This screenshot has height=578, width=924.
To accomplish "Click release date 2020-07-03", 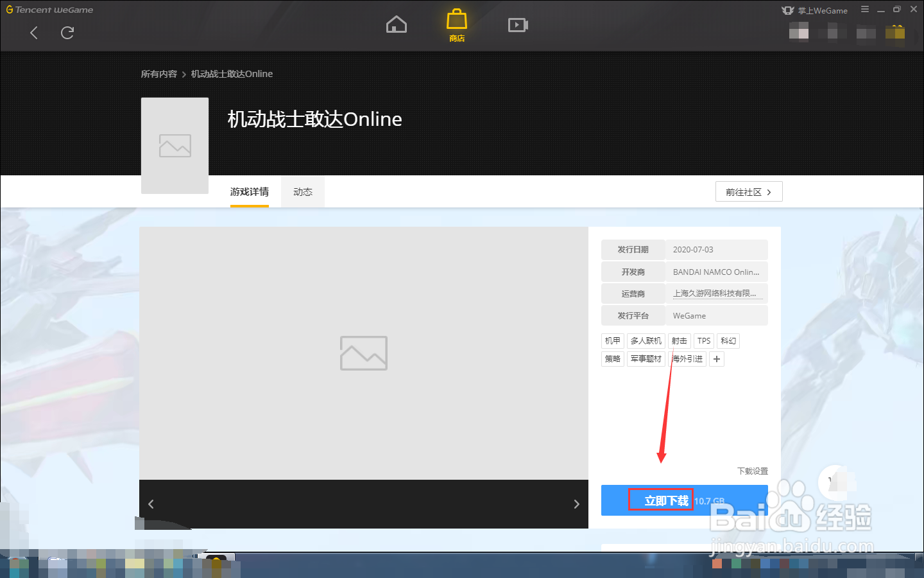I will [693, 250].
